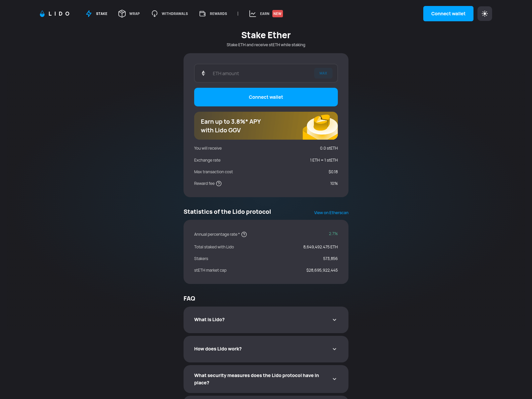Expand the How does Lido work? question
The image size is (532, 399).
266,349
